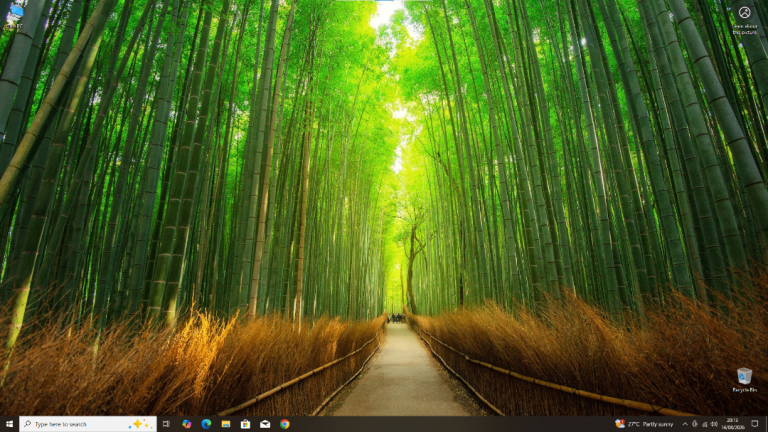Image resolution: width=768 pixels, height=432 pixels.
Task: Click the 'Learn about this picture' icon
Action: (x=744, y=21)
